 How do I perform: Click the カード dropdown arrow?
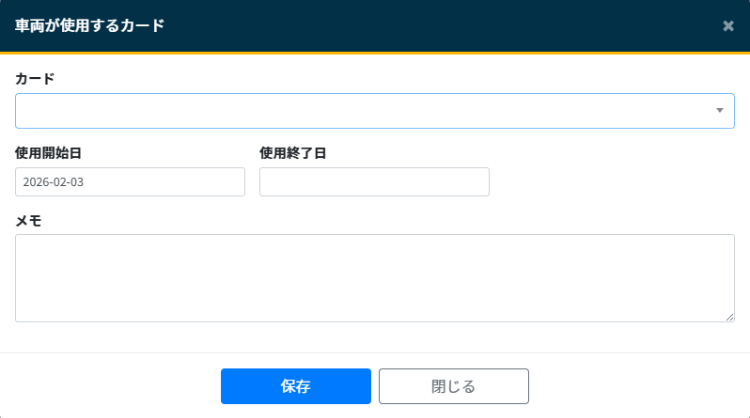719,111
